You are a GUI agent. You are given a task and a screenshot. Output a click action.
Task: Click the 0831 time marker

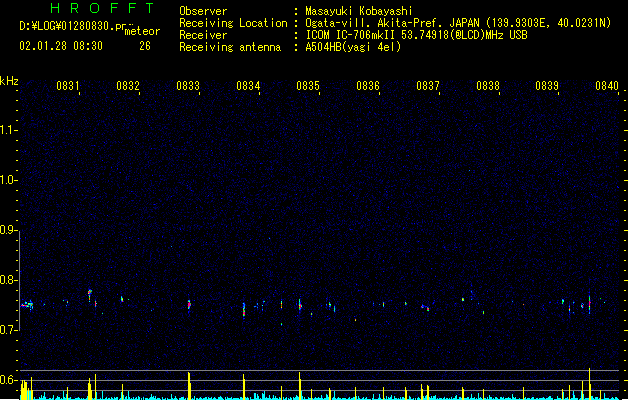point(67,85)
